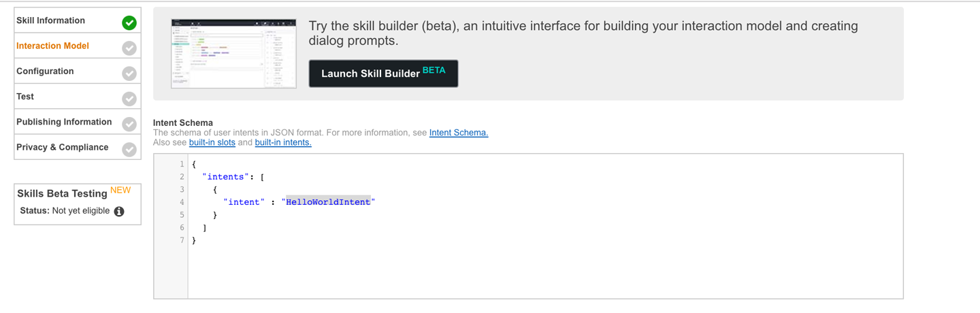Click the grey checkmark beside Publishing Information
This screenshot has height=313, width=980.
point(129,124)
